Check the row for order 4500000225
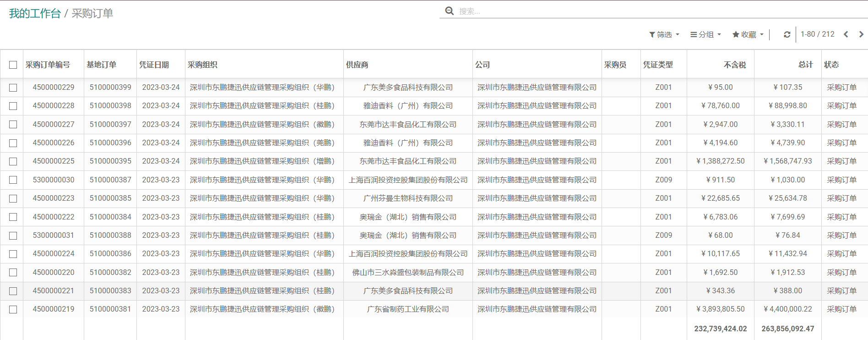Viewport: 868px width, 340px height. pos(13,161)
